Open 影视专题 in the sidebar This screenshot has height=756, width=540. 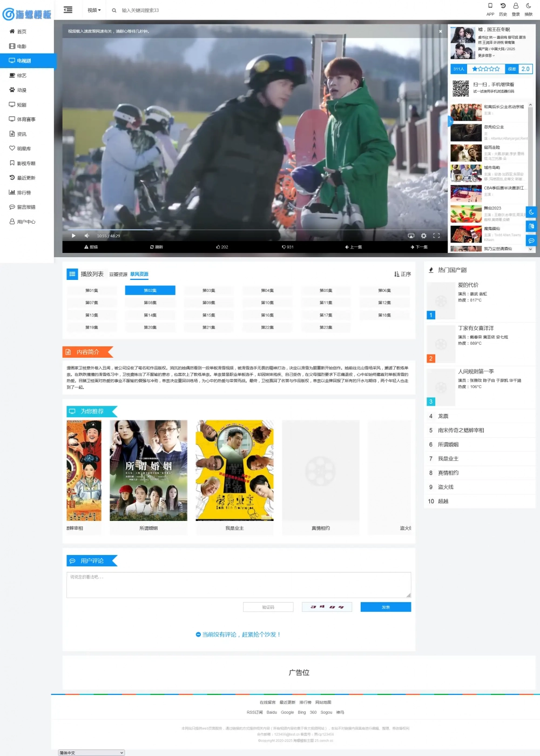pos(27,163)
